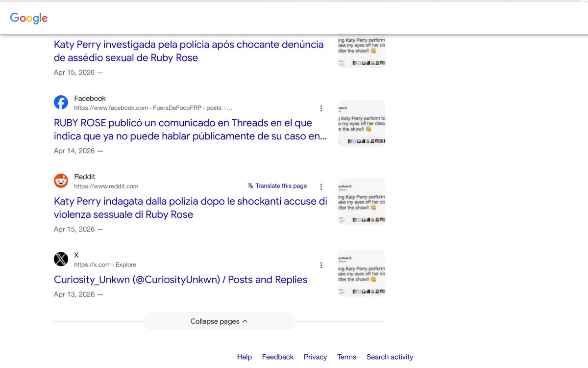Viewport: 588px width, 368px height.
Task: Click the https://x.com › Explore URL text
Action: tap(105, 265)
